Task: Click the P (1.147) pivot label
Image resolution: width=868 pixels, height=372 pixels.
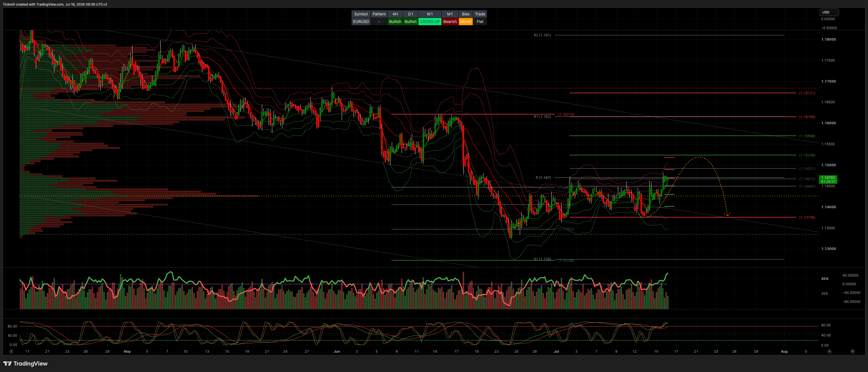Action: (x=543, y=178)
